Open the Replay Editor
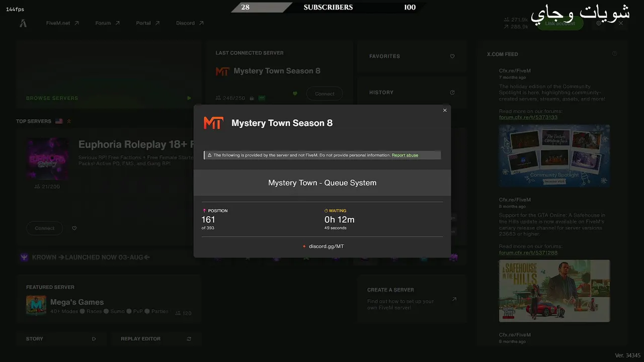The image size is (644, 362). click(x=156, y=339)
